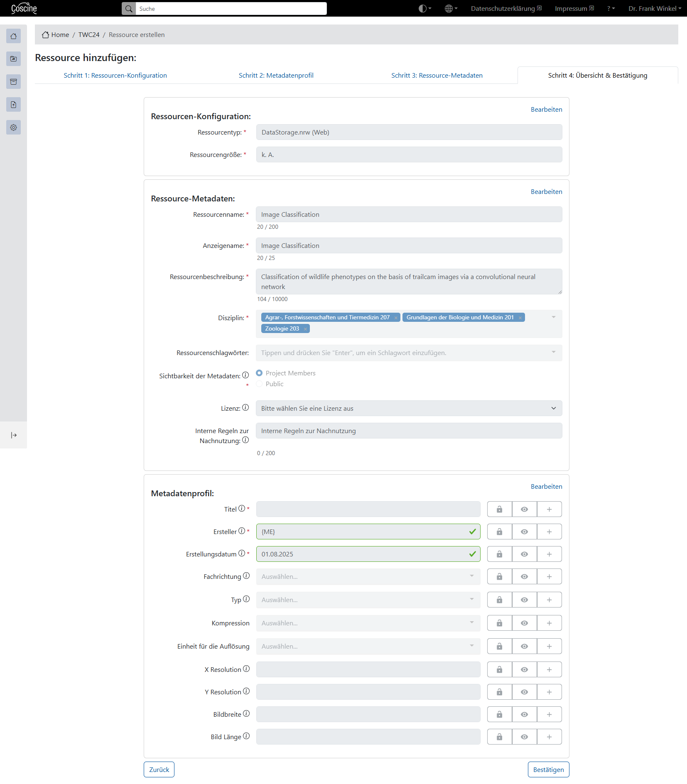Screen dimensions: 687x784
Task: Click the plus icon next to Ersteller
Action: (x=549, y=532)
